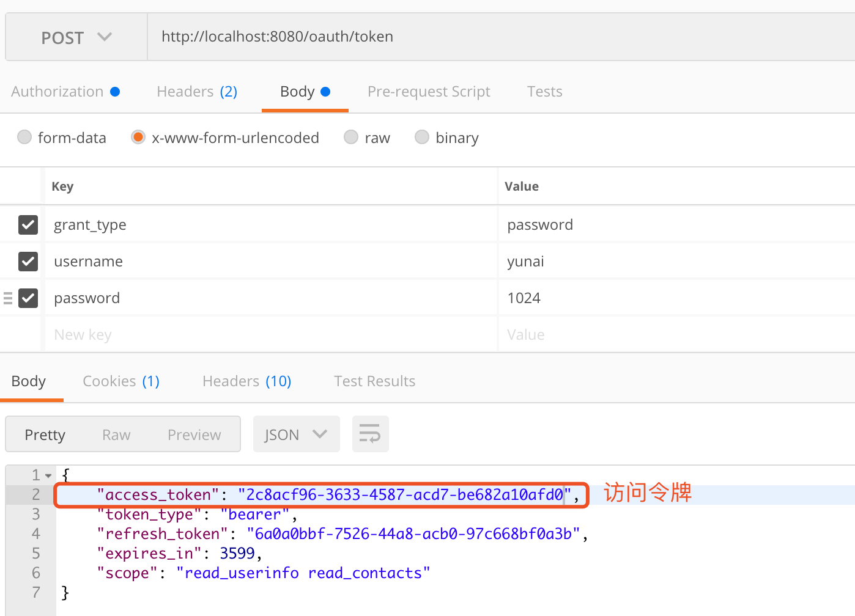This screenshot has width=855, height=616.
Task: Open the Pre-request Script tab
Action: (429, 92)
